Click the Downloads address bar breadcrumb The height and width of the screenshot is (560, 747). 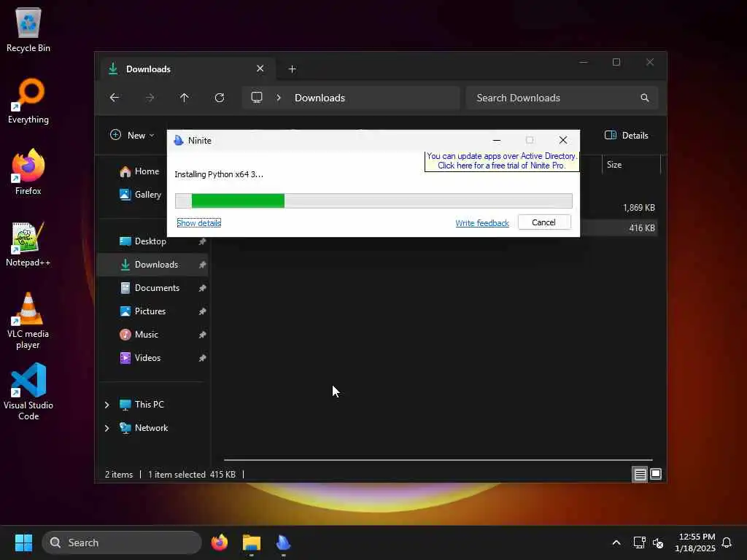click(320, 98)
